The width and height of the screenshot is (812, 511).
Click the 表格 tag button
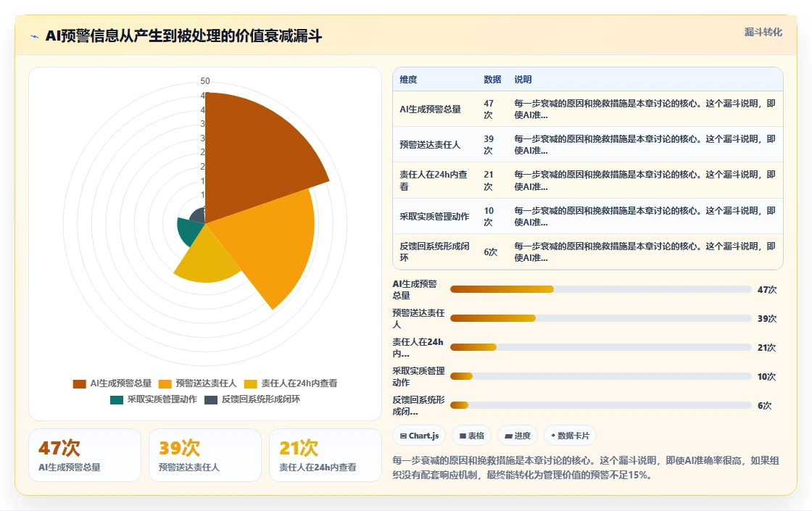click(472, 436)
